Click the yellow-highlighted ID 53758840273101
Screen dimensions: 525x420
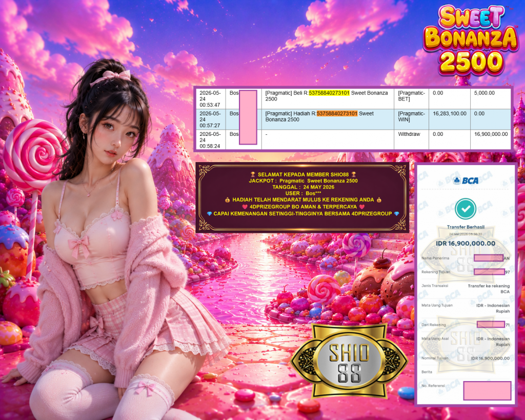tap(329, 93)
